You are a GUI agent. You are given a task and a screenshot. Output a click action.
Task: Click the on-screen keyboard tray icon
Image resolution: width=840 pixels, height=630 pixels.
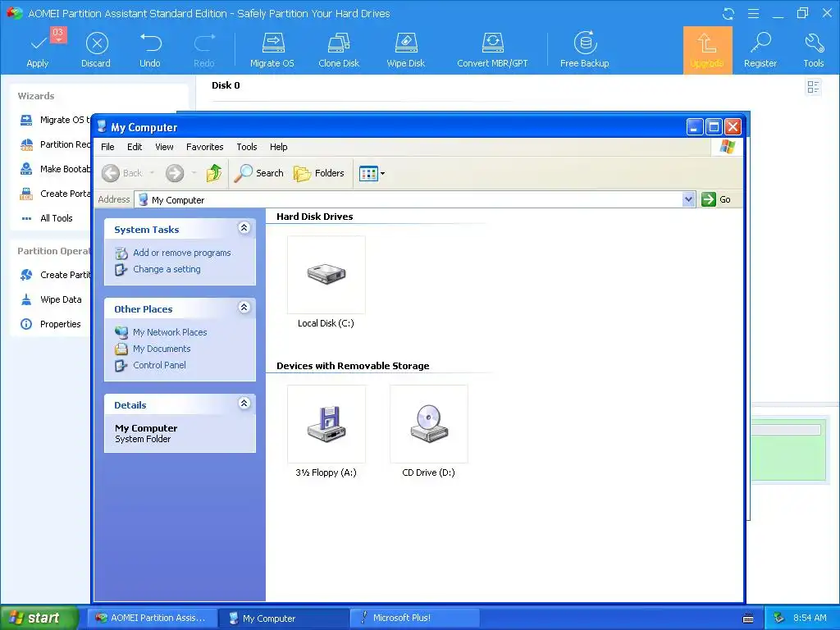tap(748, 619)
